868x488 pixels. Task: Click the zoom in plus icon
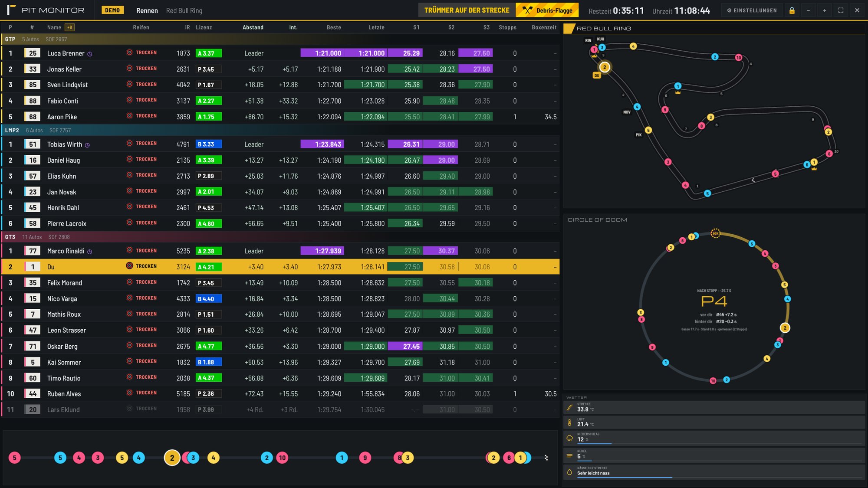coord(825,10)
